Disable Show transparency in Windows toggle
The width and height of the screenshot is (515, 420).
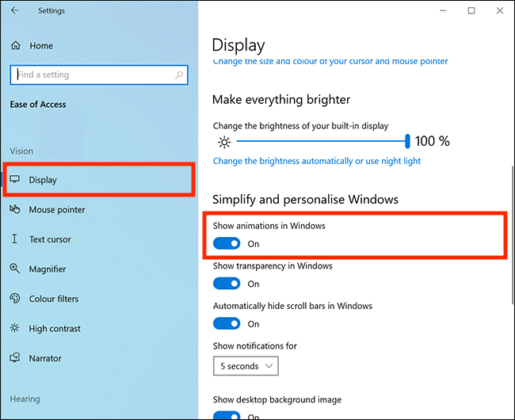tap(227, 284)
